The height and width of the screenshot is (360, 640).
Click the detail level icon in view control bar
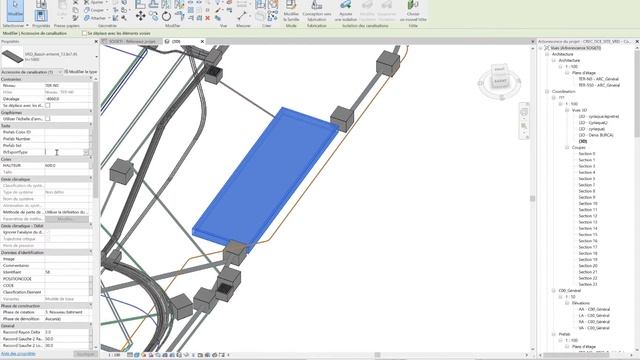click(x=130, y=355)
